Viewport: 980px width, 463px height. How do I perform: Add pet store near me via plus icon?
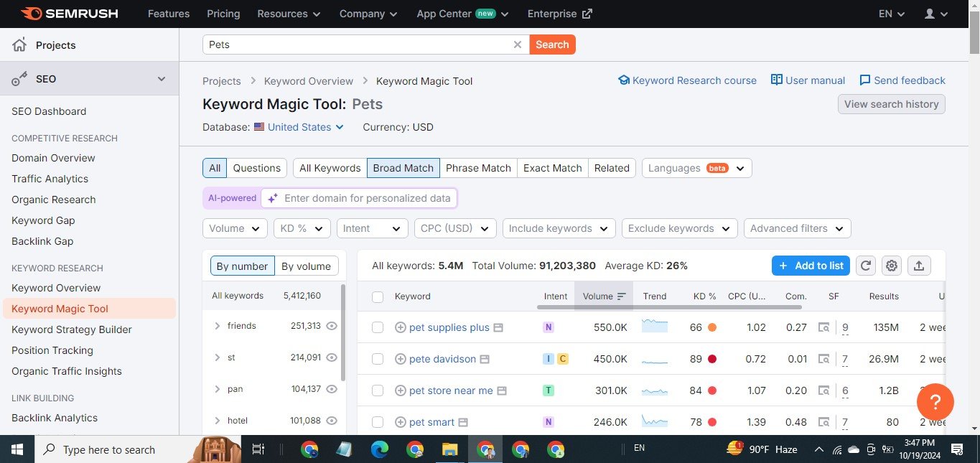tap(401, 390)
